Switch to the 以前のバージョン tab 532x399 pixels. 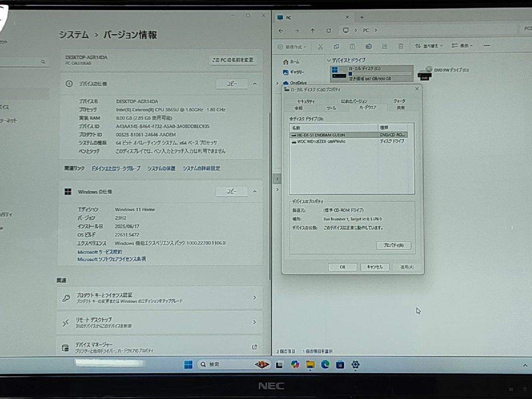pyautogui.click(x=354, y=102)
